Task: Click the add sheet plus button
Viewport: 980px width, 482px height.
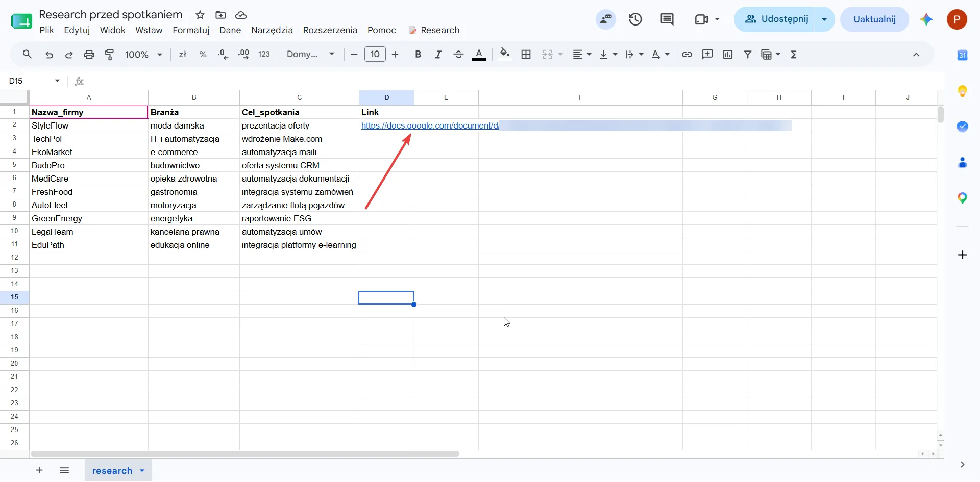Action: click(39, 470)
